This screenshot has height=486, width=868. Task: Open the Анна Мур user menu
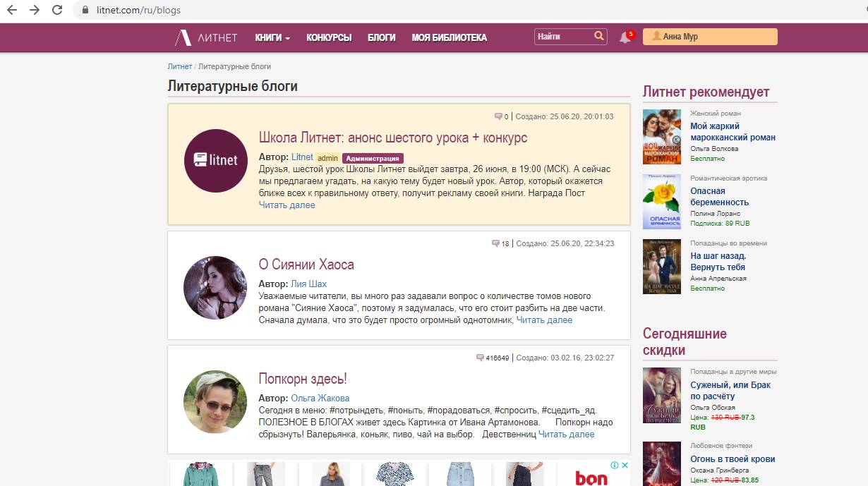[x=709, y=37]
